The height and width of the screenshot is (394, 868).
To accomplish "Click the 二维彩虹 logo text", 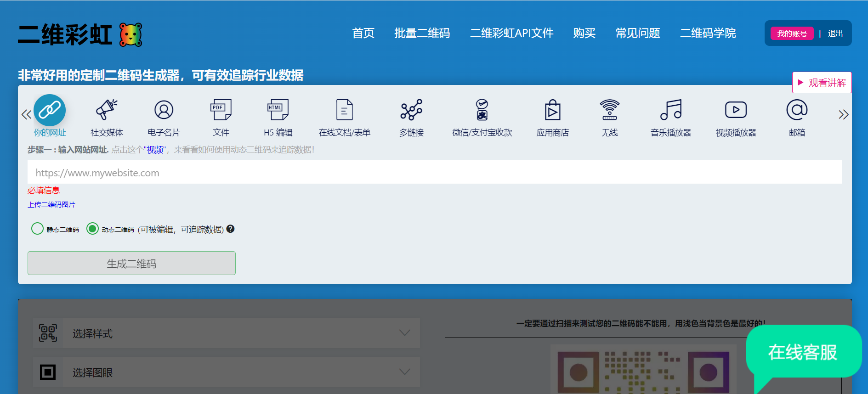I will click(x=65, y=35).
